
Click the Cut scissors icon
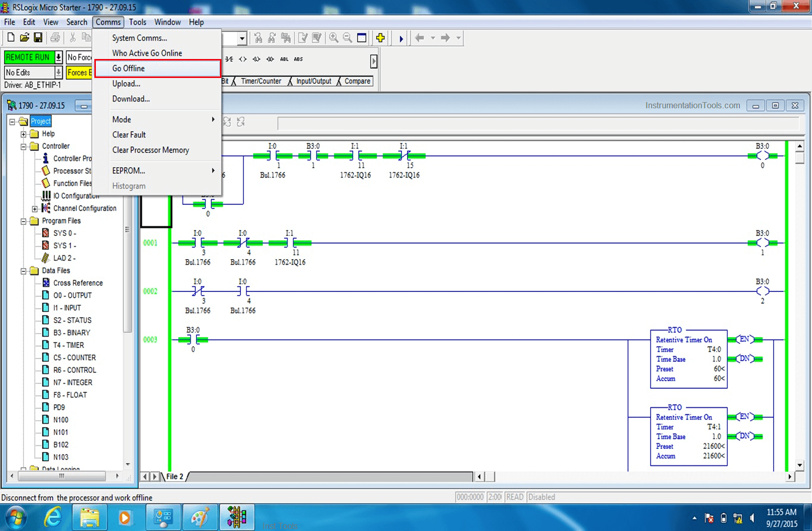click(x=73, y=37)
